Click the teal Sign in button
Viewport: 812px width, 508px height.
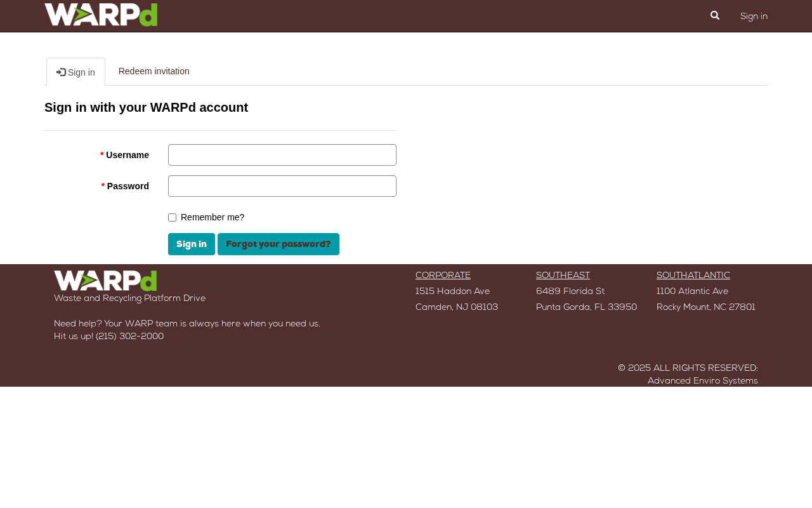click(192, 244)
